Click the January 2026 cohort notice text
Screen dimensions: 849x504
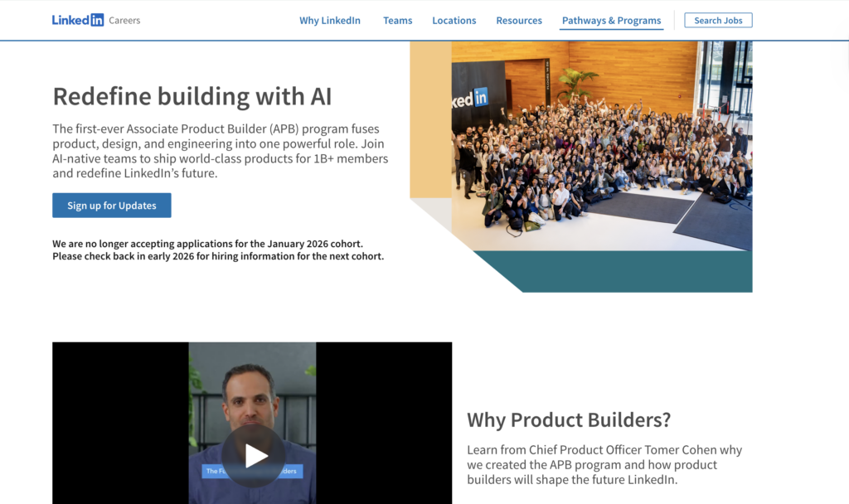click(218, 250)
